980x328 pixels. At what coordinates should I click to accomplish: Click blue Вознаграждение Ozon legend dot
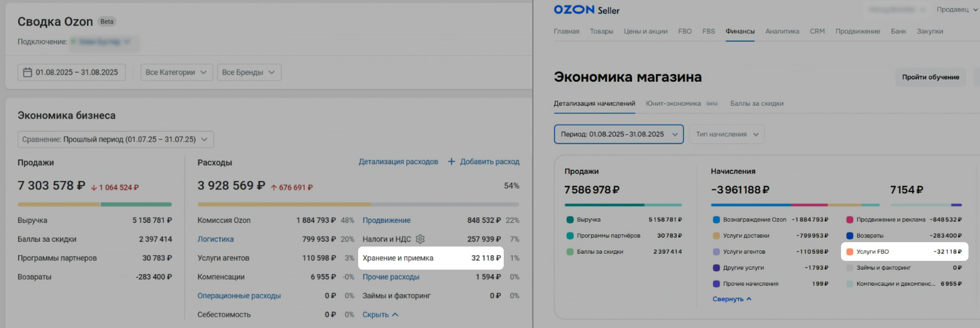click(716, 220)
